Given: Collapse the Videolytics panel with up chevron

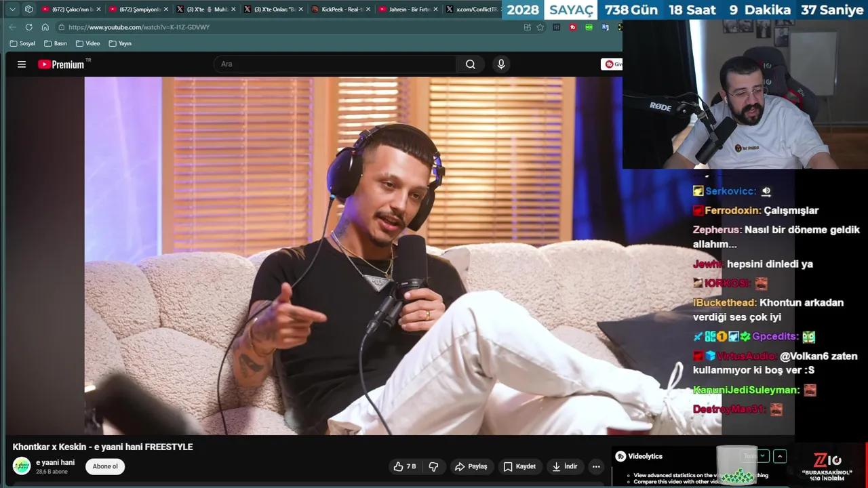Looking at the screenshot, I should pos(780,456).
